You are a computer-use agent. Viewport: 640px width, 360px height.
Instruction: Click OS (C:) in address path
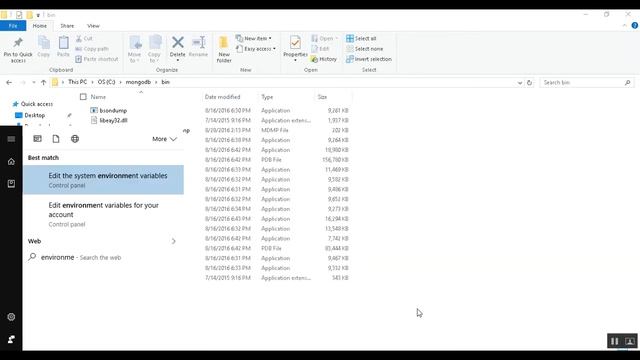[x=107, y=82]
